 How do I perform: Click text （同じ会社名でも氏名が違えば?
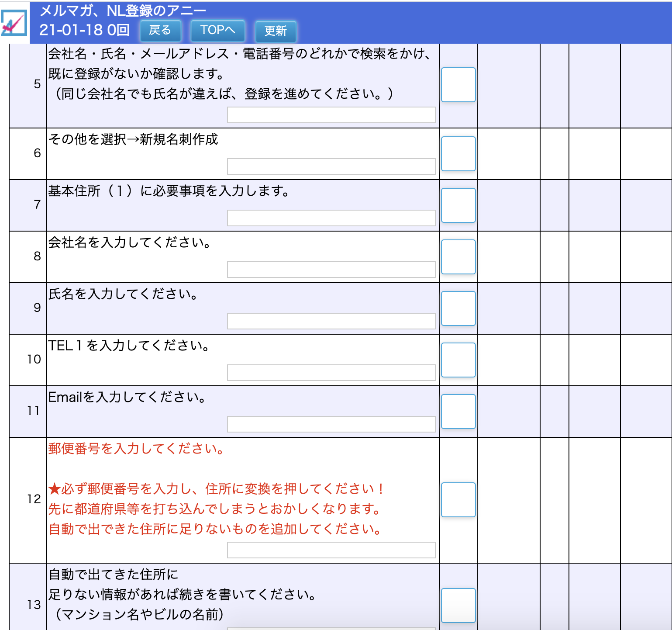[x=223, y=94]
